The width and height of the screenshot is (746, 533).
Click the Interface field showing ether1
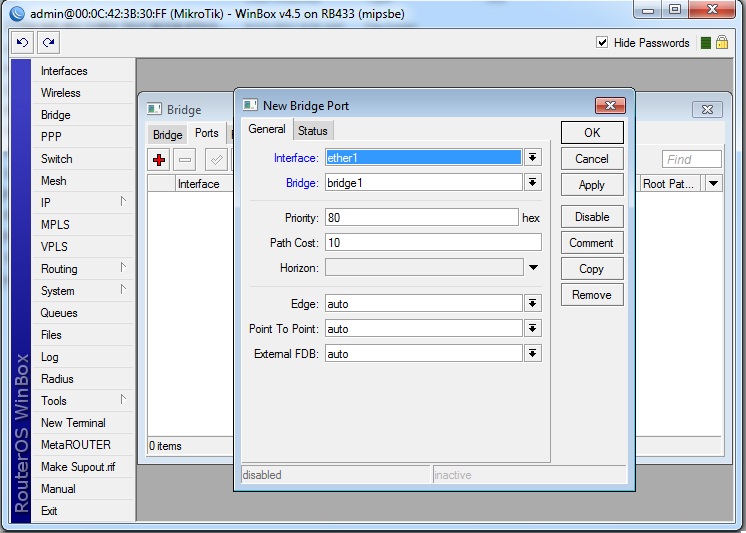pyautogui.click(x=423, y=158)
